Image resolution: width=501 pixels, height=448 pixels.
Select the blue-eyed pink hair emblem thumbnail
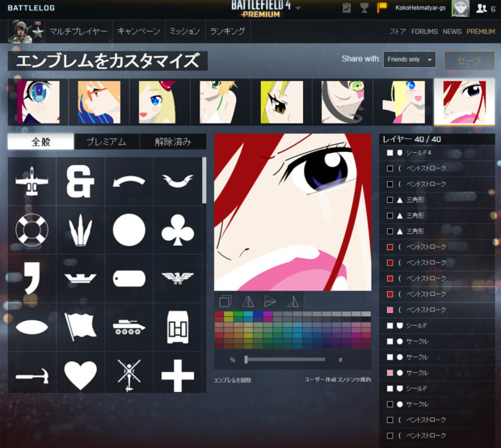38,102
